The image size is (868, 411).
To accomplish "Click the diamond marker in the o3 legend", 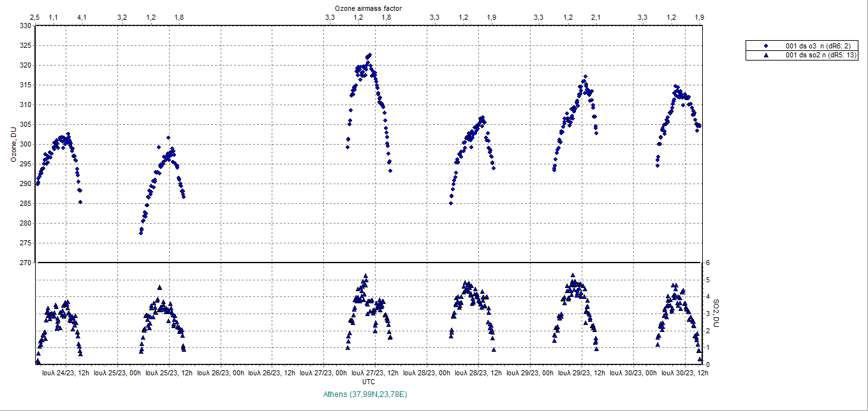I will click(766, 45).
